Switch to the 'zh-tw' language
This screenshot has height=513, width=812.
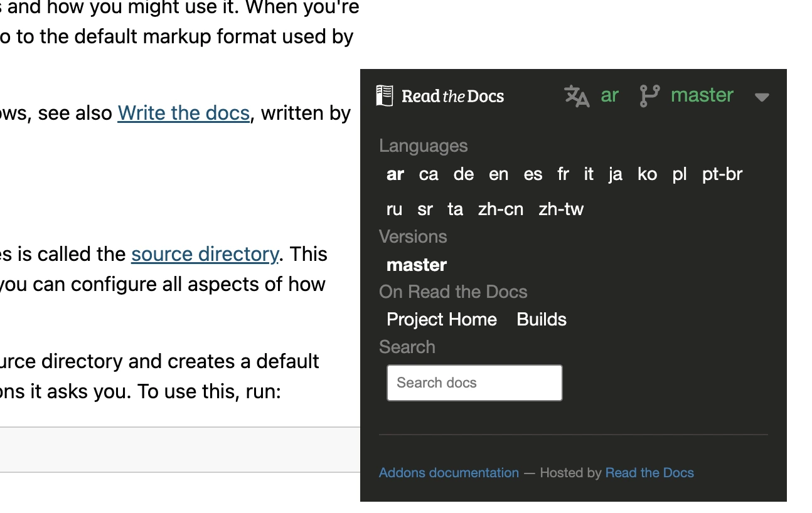[561, 209]
